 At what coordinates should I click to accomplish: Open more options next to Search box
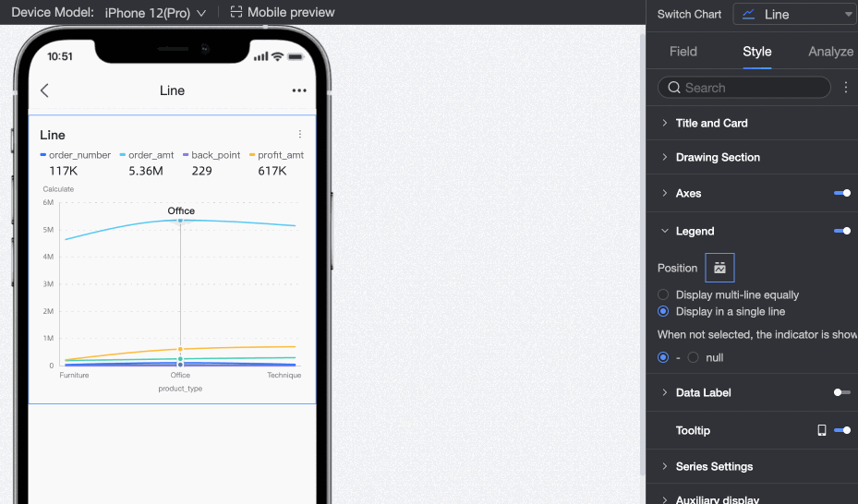click(x=846, y=88)
